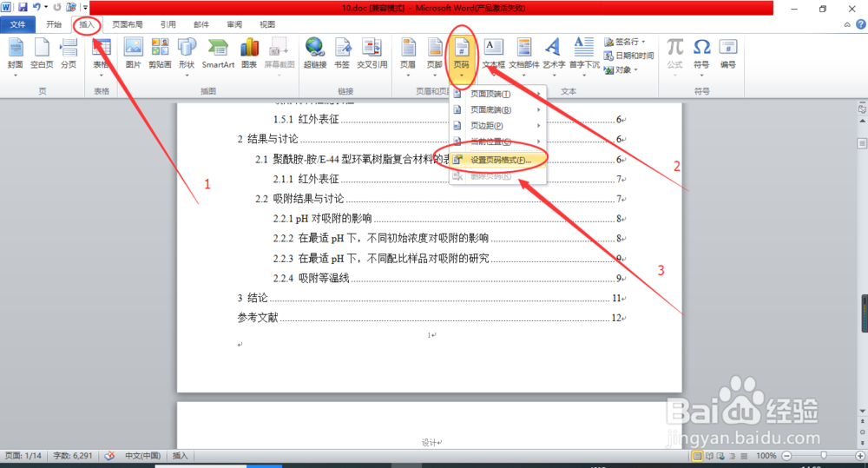868x468 pixels.
Task: Open the 页脚 (Footer) dropdown
Action: pos(435,56)
